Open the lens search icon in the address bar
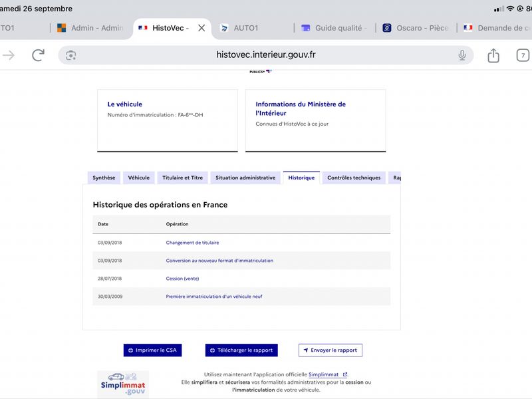Viewport: 532px width, 399px height. click(70, 55)
